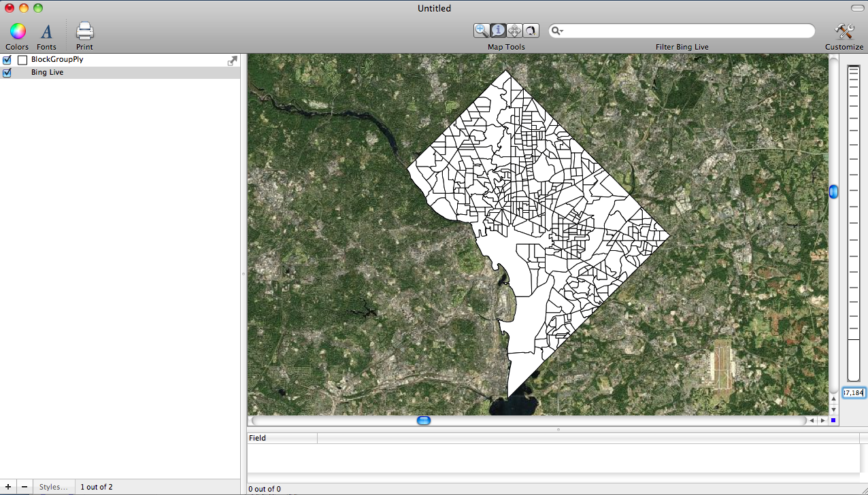The image size is (868, 495).
Task: Activate the Identify info map tool
Action: click(x=498, y=30)
